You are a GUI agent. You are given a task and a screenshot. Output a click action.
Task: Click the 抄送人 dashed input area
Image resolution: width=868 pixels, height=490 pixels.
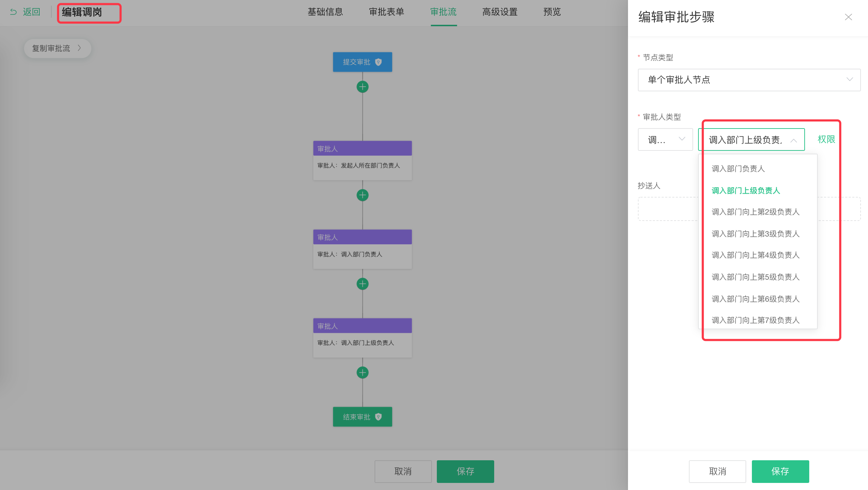click(667, 209)
